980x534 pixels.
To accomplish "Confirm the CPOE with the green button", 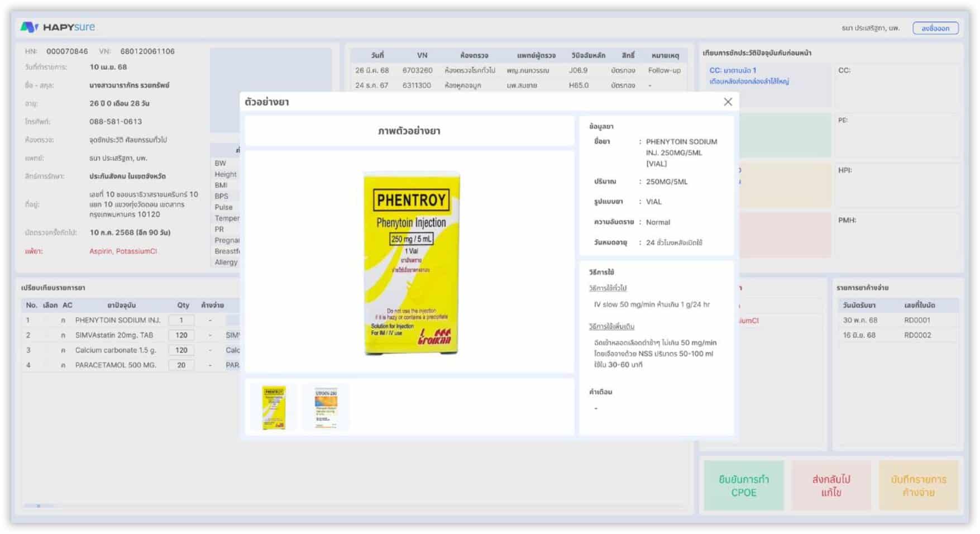I will point(743,485).
